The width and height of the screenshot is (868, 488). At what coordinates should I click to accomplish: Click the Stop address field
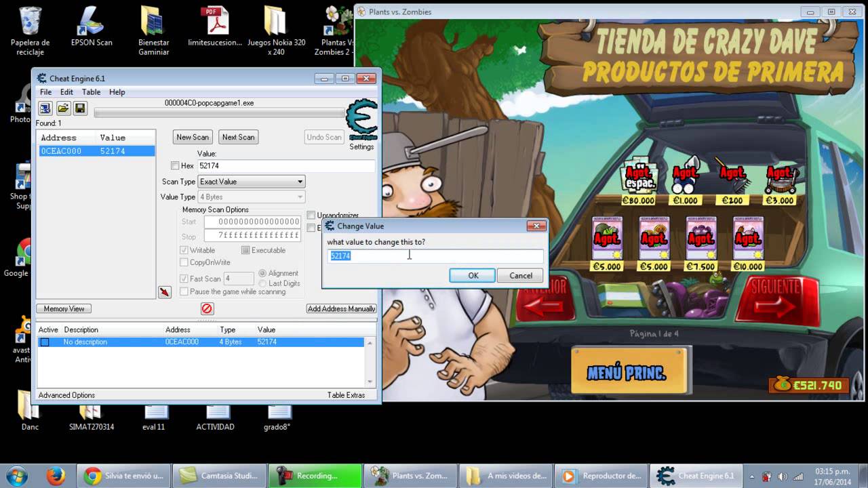[252, 236]
